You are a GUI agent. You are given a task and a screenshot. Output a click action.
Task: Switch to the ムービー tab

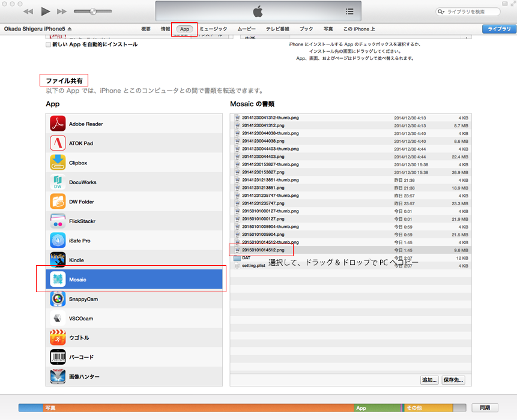pos(247,29)
